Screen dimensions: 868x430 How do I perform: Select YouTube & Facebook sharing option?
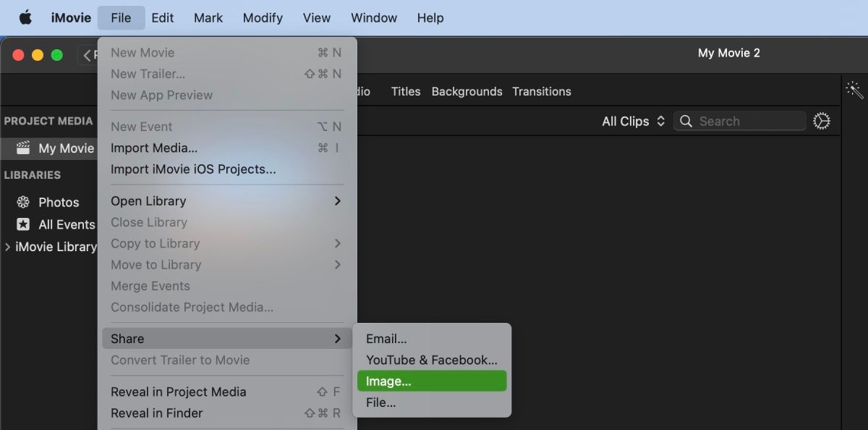coord(431,360)
